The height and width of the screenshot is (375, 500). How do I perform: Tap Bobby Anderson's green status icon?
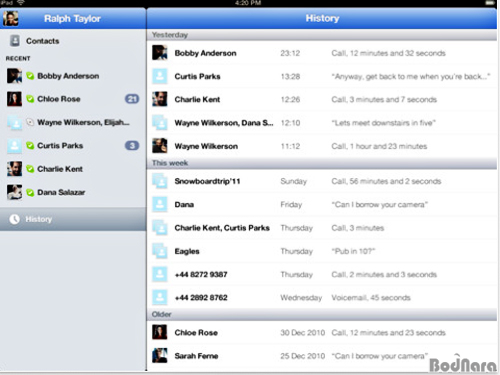point(30,76)
